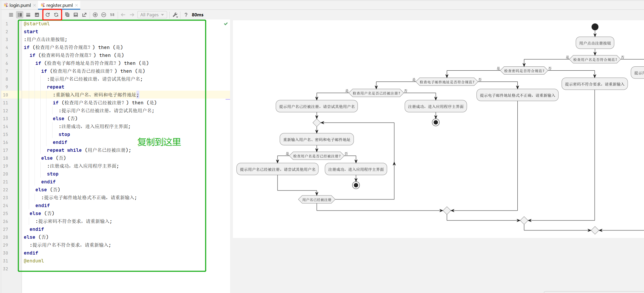Click '用户名已经被注册' hexagon node in diagram

coord(317,199)
